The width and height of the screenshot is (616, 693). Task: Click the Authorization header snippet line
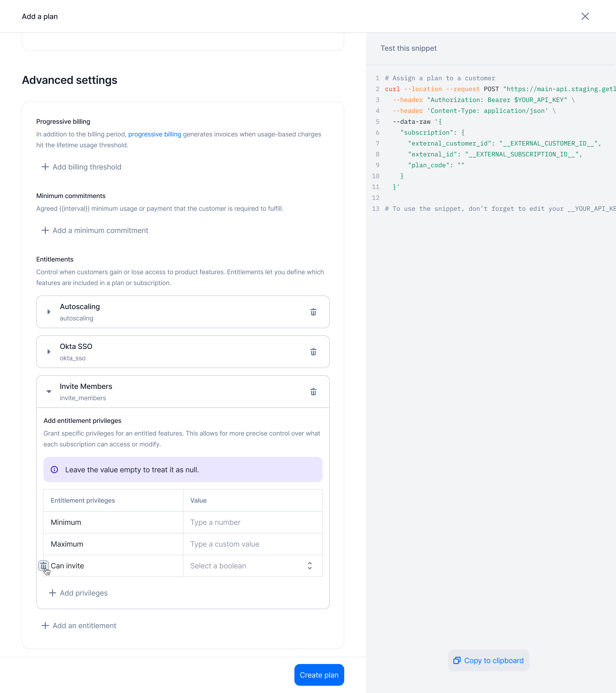click(x=484, y=100)
